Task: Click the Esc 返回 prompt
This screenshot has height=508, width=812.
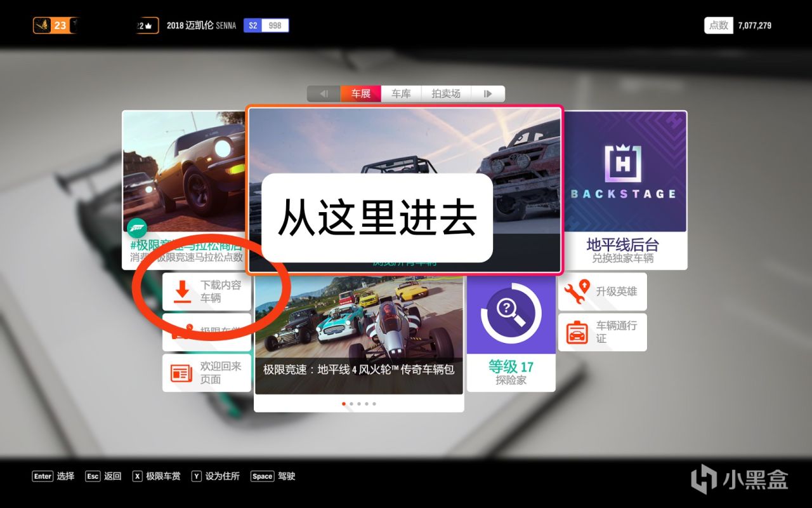Action: [103, 476]
